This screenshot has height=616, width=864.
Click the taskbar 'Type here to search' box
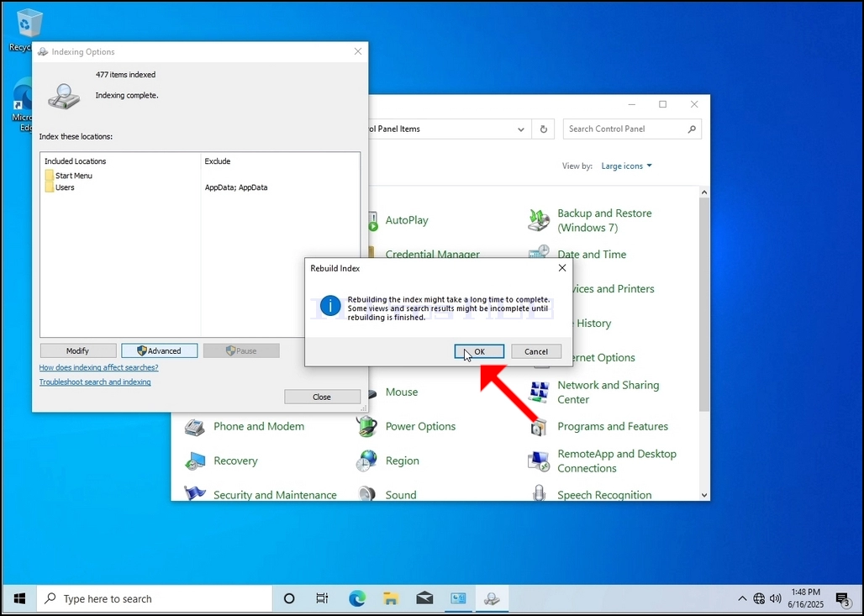pyautogui.click(x=155, y=598)
